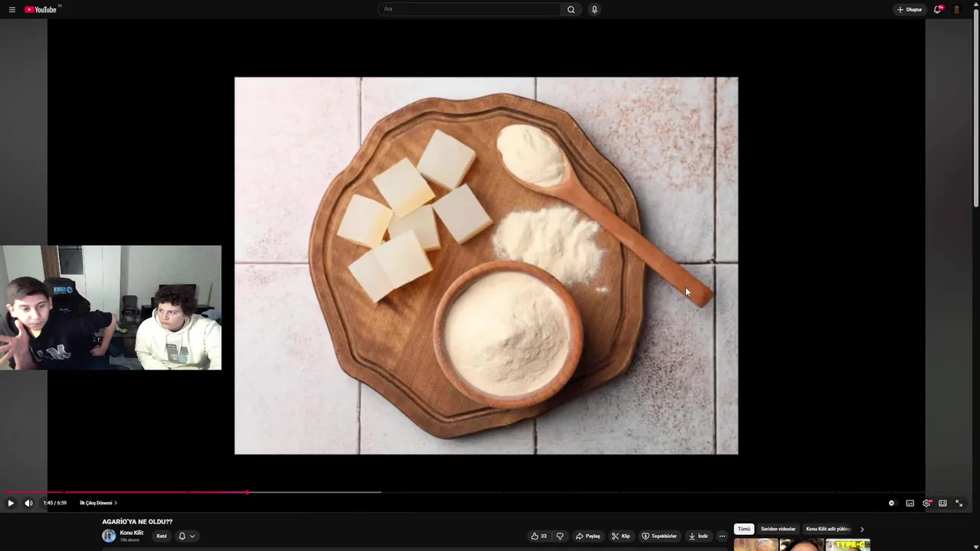Viewport: 980px width, 551px height.
Task: Open the more actions ellipsis menu
Action: (722, 536)
